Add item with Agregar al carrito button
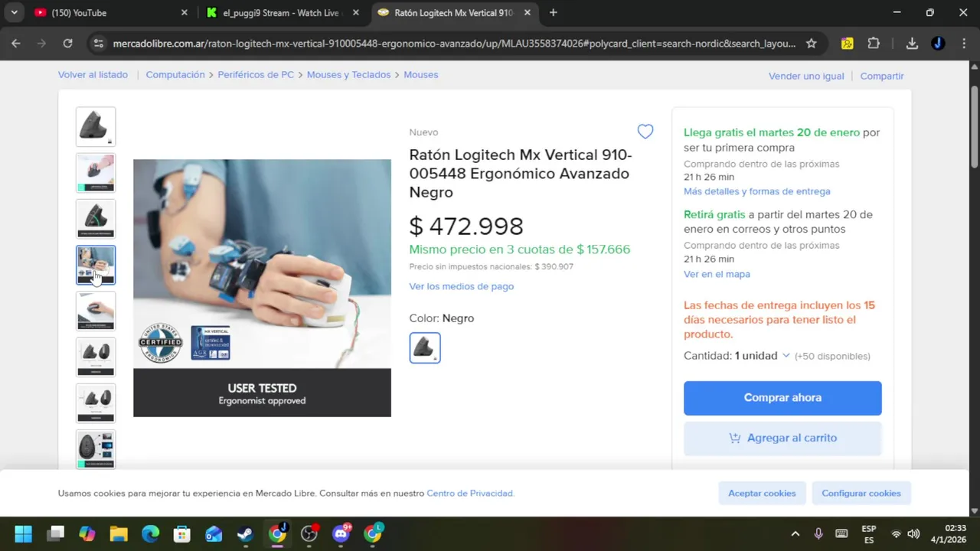The width and height of the screenshot is (980, 551). pos(782,438)
